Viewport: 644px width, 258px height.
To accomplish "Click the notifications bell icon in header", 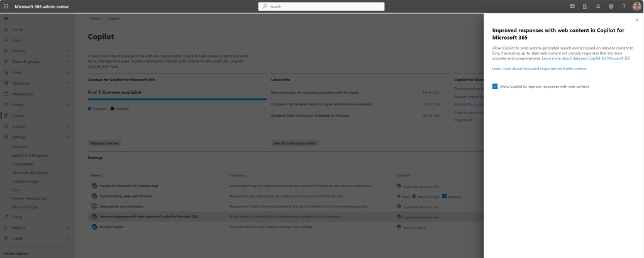I will (597, 6).
